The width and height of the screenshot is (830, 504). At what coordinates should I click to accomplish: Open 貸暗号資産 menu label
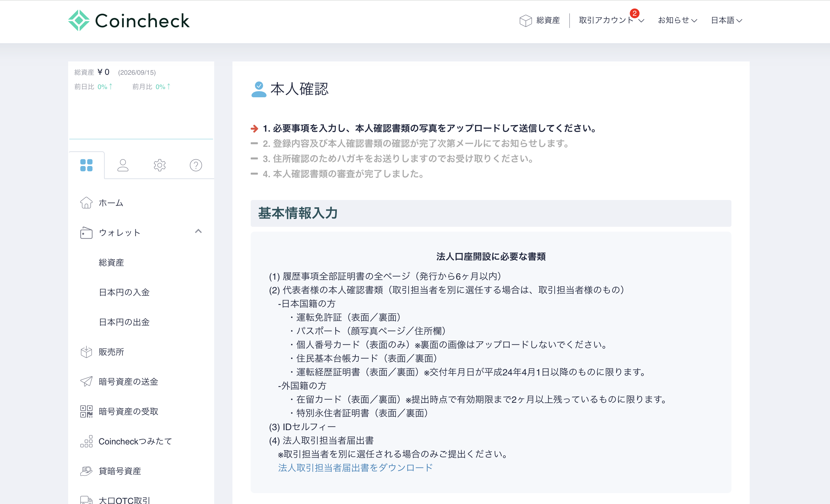(x=120, y=471)
